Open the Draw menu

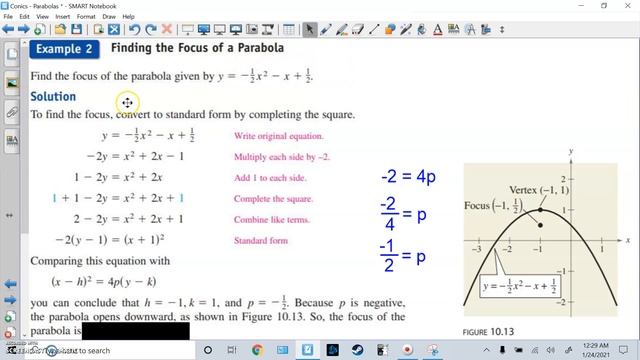click(x=109, y=17)
